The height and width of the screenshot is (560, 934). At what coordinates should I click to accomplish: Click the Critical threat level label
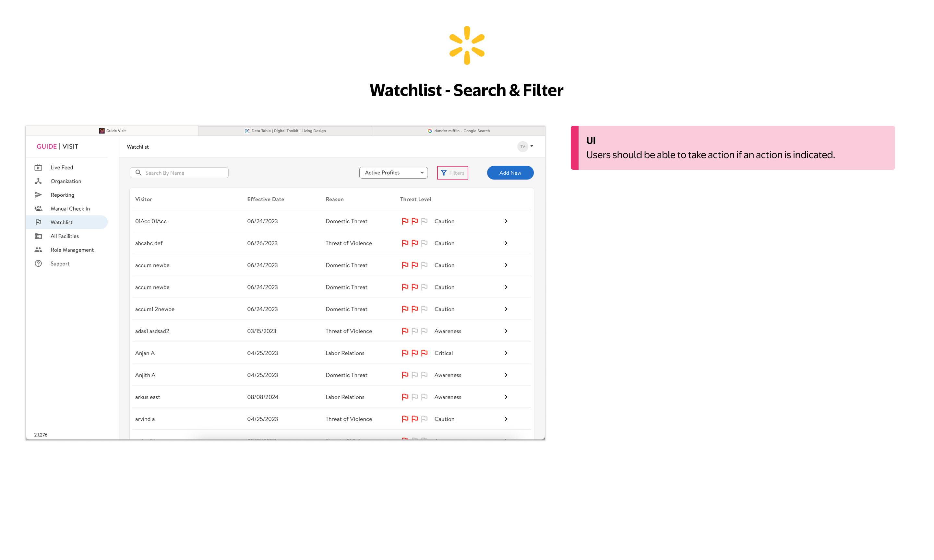443,353
